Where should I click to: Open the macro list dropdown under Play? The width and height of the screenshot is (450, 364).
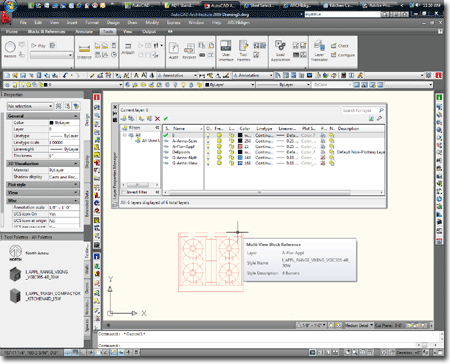coord(51,55)
